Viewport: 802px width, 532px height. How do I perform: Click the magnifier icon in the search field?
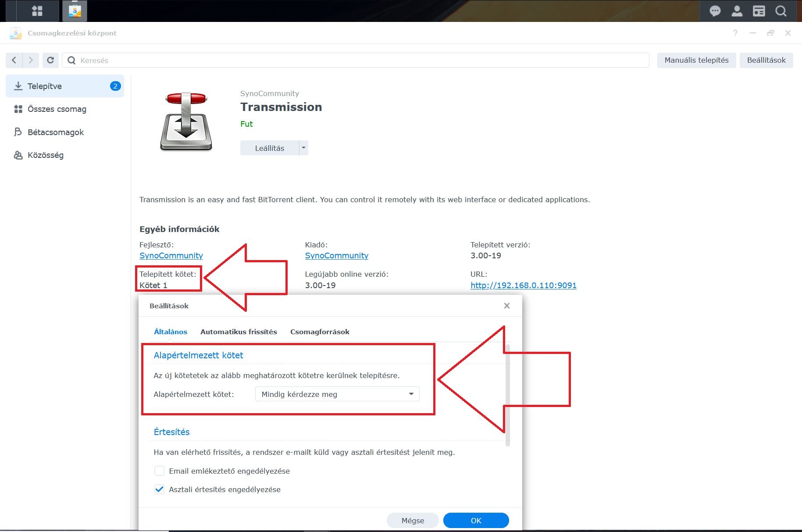click(72, 60)
